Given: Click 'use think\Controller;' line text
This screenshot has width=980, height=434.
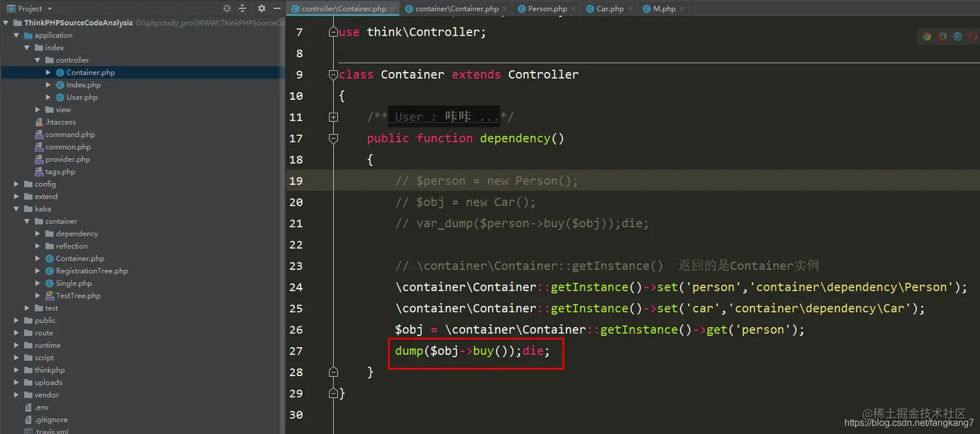Looking at the screenshot, I should pos(412,32).
